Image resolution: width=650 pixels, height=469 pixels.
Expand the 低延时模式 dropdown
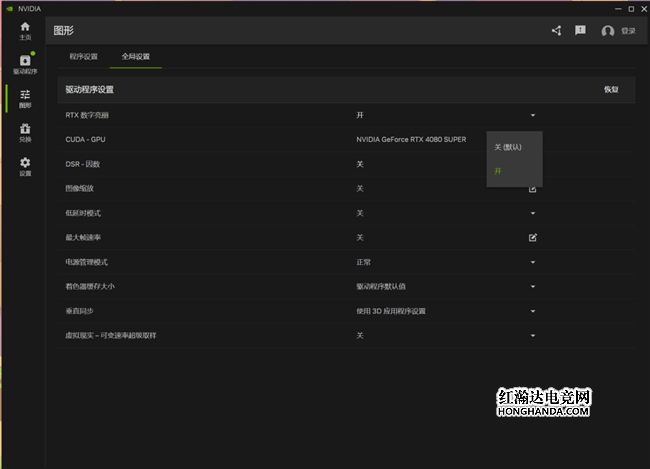pyautogui.click(x=533, y=213)
